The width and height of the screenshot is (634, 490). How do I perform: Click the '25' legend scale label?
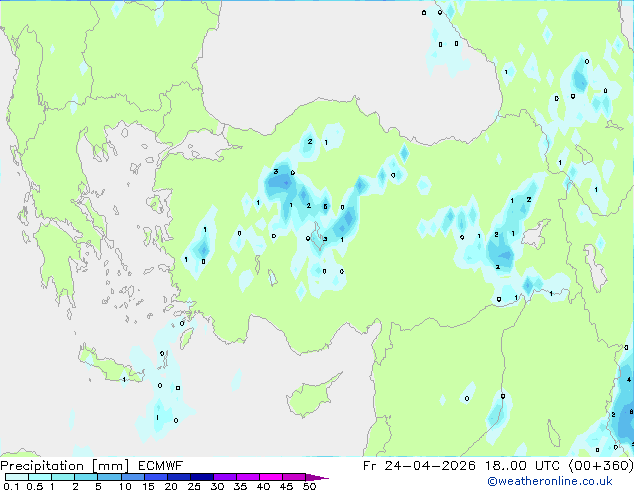pyautogui.click(x=194, y=486)
